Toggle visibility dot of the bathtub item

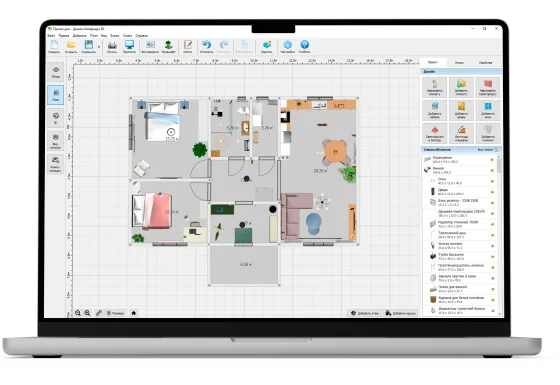492,170
